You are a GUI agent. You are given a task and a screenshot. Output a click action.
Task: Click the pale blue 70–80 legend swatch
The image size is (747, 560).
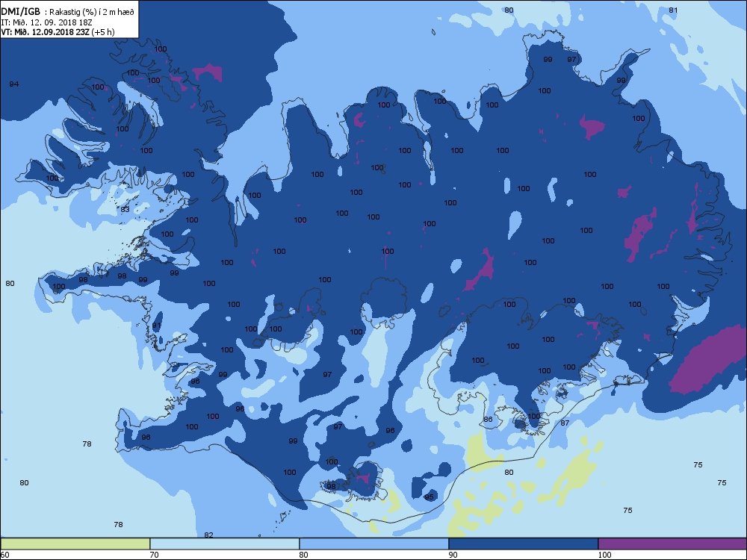click(224, 544)
